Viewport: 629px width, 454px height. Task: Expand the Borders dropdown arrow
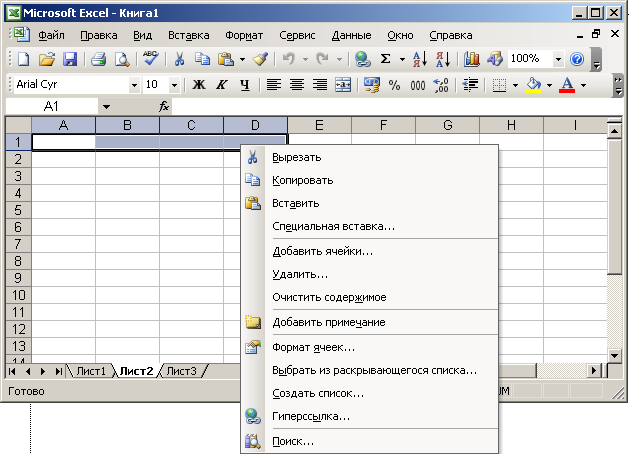[x=515, y=85]
